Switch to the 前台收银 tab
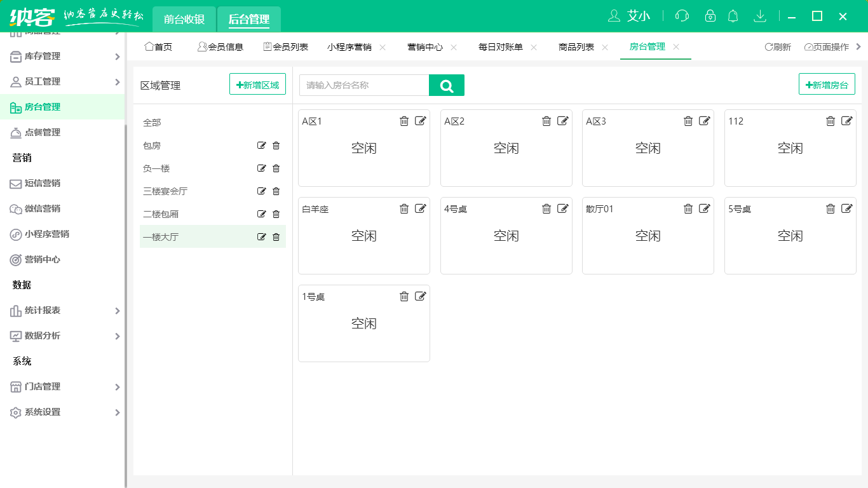 pos(184,19)
